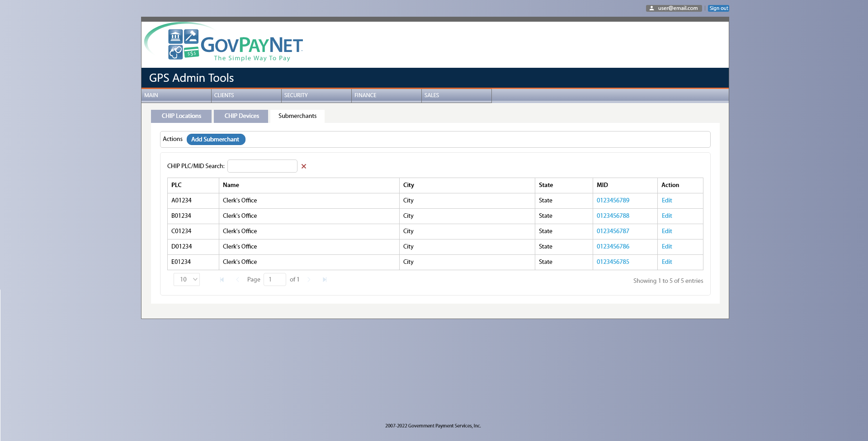Edit the submerchant with PLC C01234
This screenshot has width=868, height=441.
coord(667,231)
